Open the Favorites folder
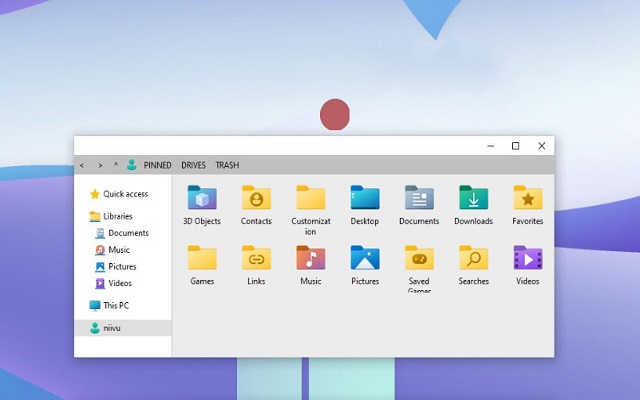The width and height of the screenshot is (640, 400). point(528,205)
